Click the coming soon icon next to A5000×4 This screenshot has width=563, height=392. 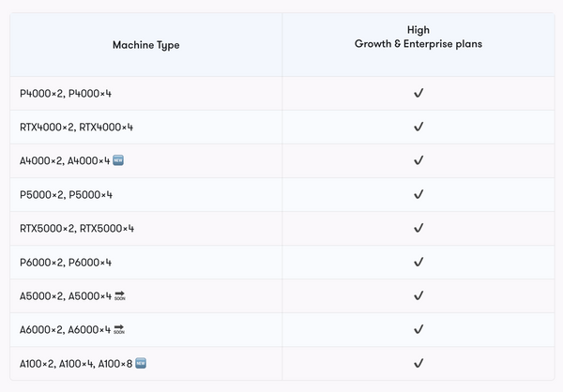(x=119, y=295)
